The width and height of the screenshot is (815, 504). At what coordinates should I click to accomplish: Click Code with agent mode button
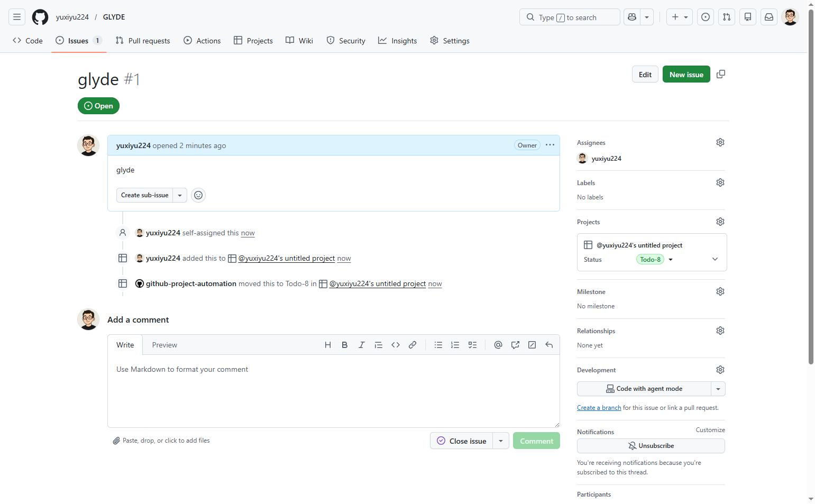644,389
